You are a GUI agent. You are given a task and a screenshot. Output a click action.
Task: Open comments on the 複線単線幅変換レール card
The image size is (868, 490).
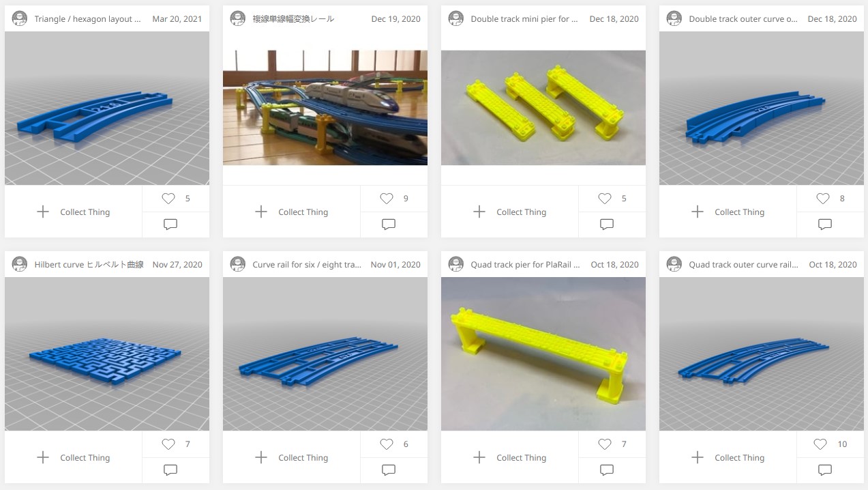[389, 224]
